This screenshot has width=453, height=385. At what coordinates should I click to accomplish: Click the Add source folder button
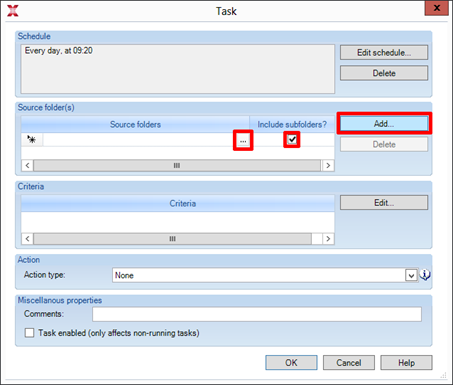pos(384,124)
